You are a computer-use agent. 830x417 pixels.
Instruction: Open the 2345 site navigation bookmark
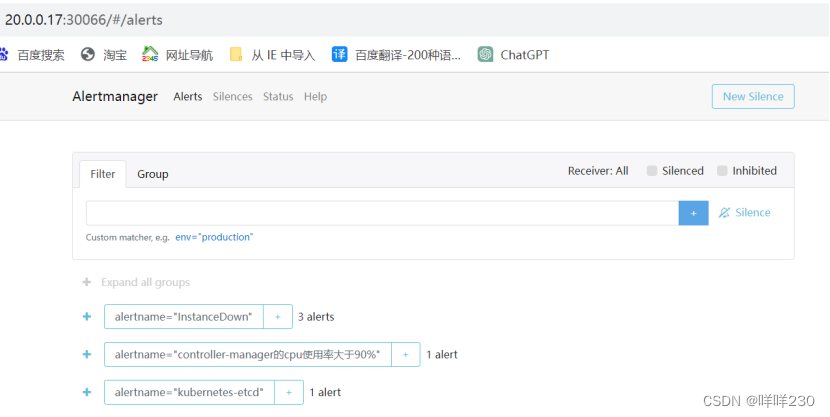point(177,55)
